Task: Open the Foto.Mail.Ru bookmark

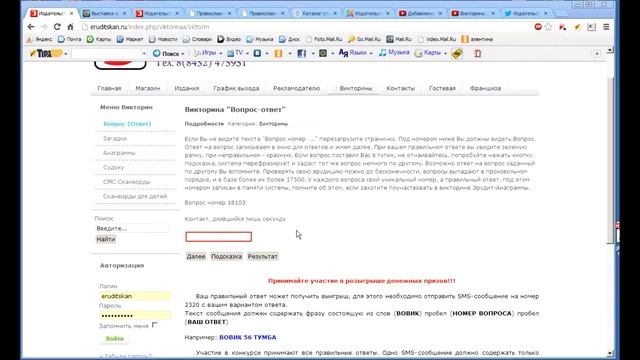Action: tap(324, 39)
